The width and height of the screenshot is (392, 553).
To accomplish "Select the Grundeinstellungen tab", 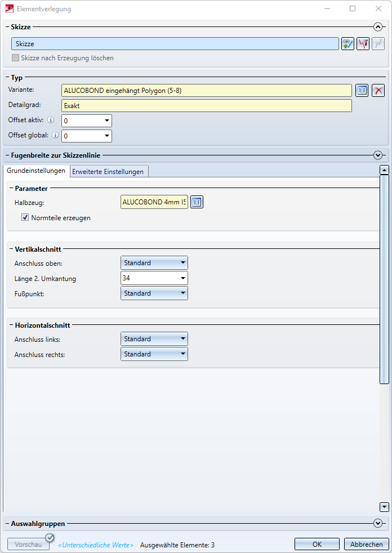I will pyautogui.click(x=36, y=171).
